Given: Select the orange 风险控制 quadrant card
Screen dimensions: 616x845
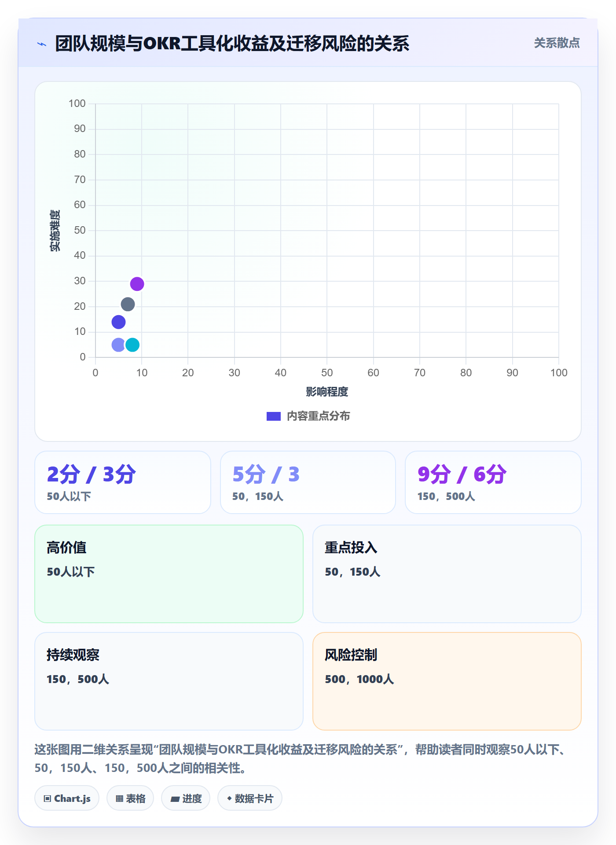Looking at the screenshot, I should tap(447, 681).
